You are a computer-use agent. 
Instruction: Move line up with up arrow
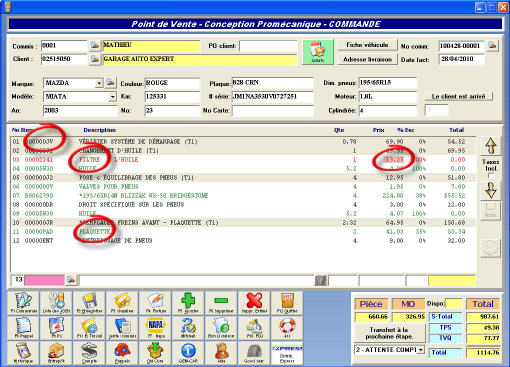point(491,146)
